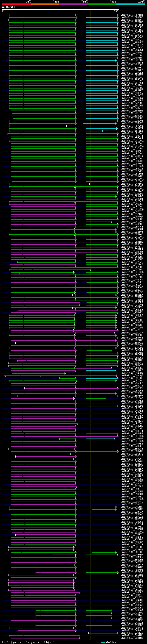Click the UniRef100_A9UDT4 label
This screenshot has width=147, height=644.
(x=132, y=136)
